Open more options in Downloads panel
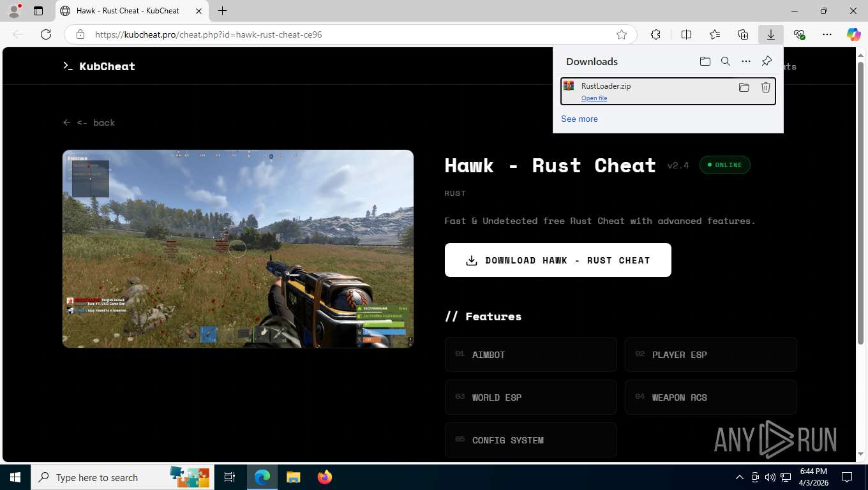868x490 pixels. [746, 61]
